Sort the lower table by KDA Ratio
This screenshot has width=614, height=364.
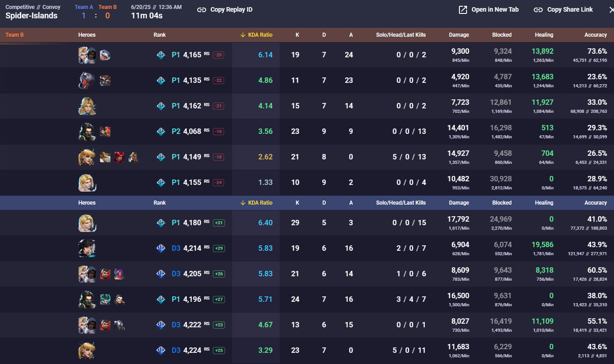256,203
